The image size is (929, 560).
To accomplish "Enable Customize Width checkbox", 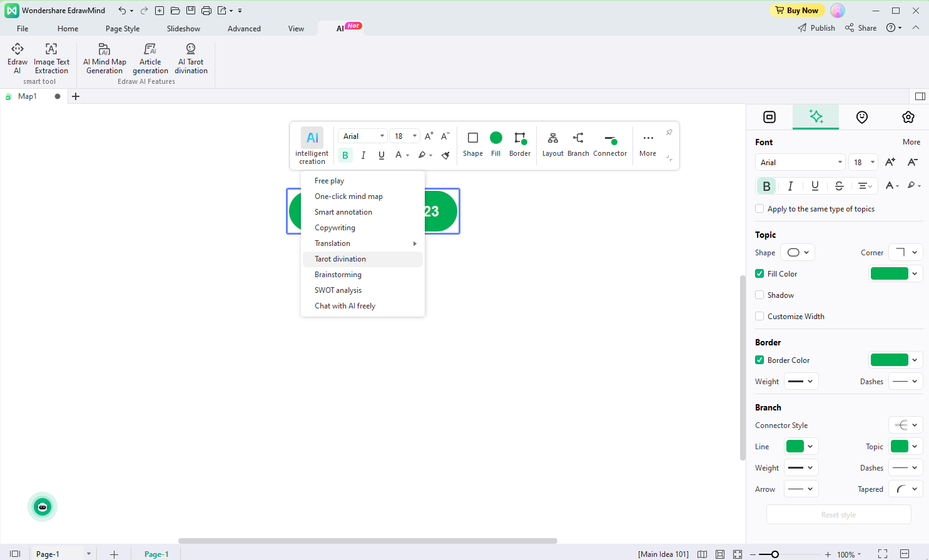I will pyautogui.click(x=759, y=316).
